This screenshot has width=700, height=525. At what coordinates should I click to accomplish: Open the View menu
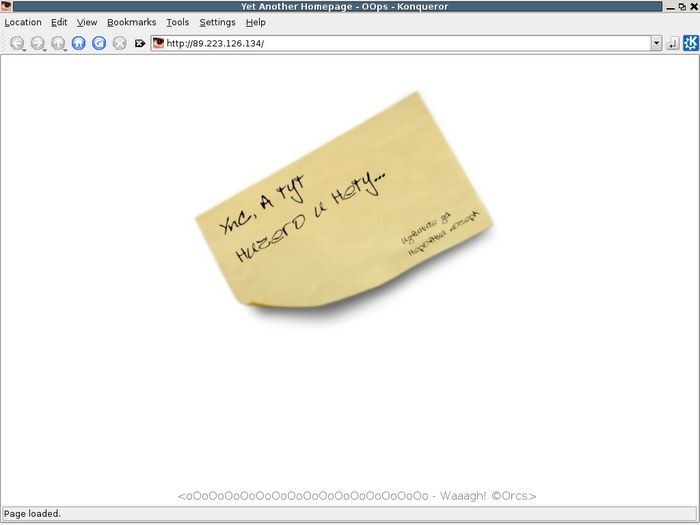point(87,22)
